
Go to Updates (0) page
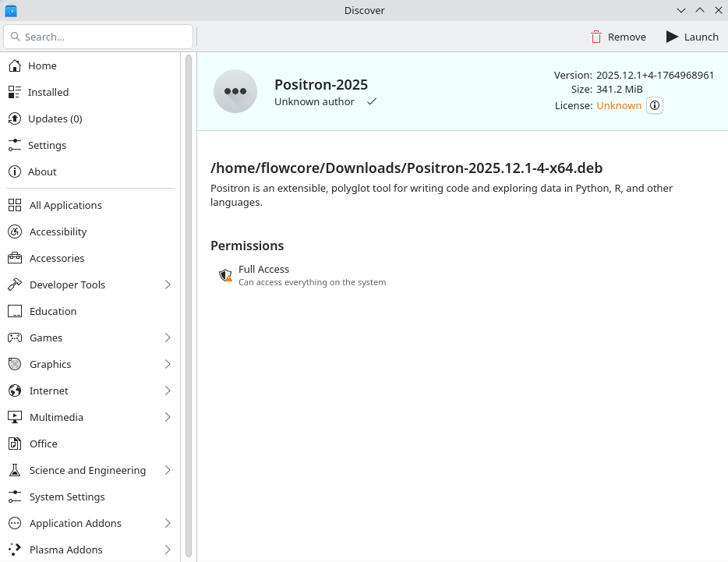pyautogui.click(x=55, y=118)
